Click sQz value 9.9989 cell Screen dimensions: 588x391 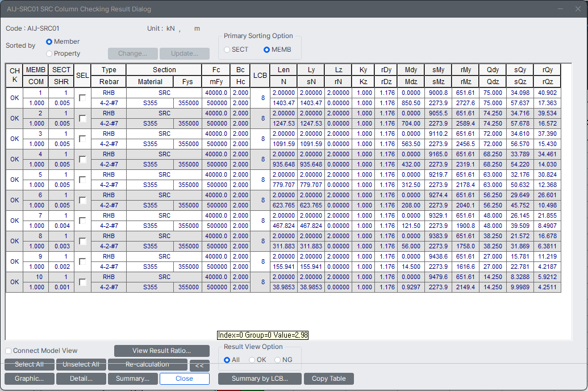520,288
